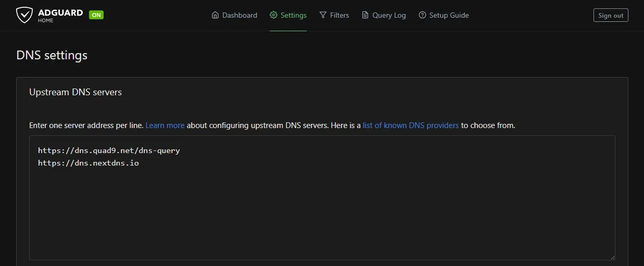
Task: Click the green ON status badge
Action: pyautogui.click(x=96, y=15)
